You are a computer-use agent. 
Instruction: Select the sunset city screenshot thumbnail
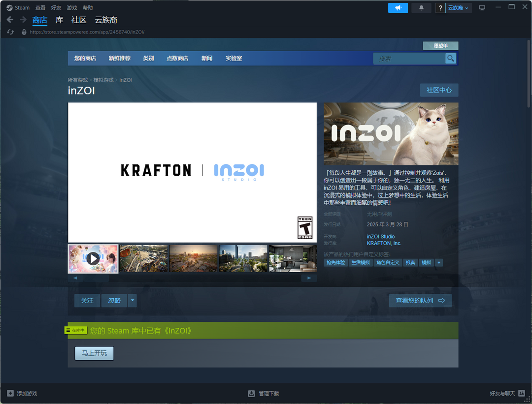[x=194, y=259]
